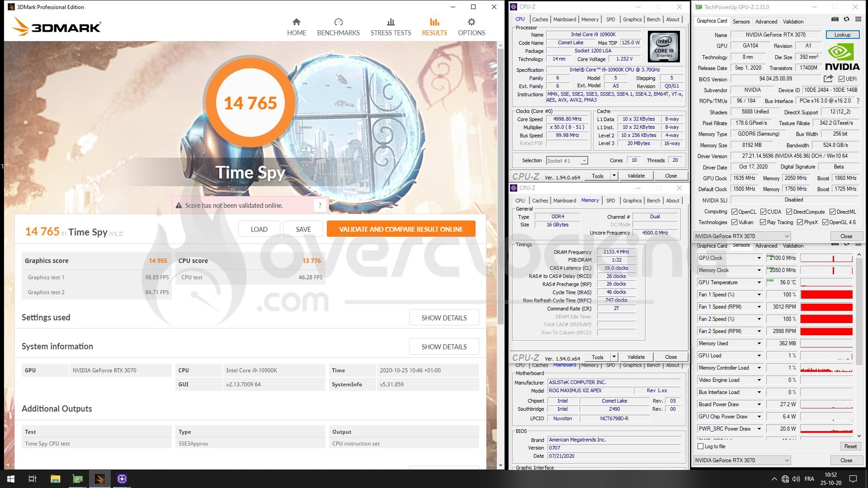Open the Windows Start menu
This screenshot has height=488, width=868.
pos(11,479)
